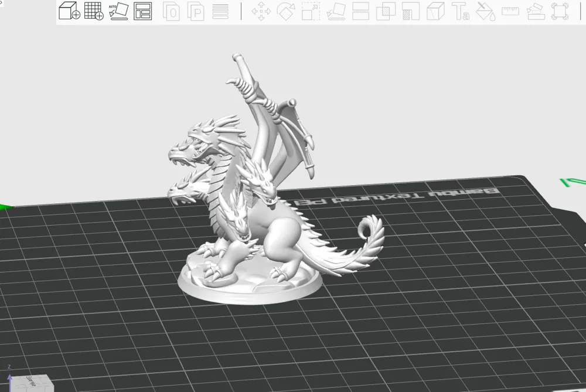Viewport: 586px width, 392px height.
Task: Auto orient the model
Action: click(118, 11)
